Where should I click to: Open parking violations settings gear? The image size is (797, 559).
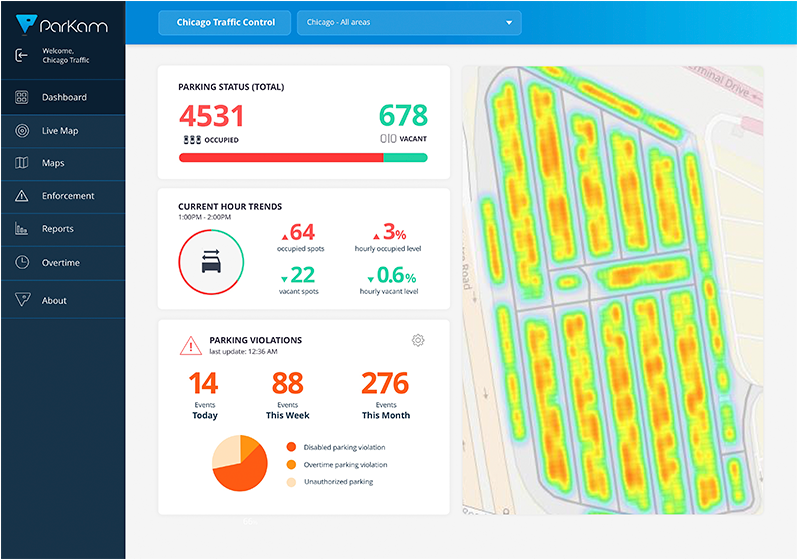pyautogui.click(x=418, y=340)
